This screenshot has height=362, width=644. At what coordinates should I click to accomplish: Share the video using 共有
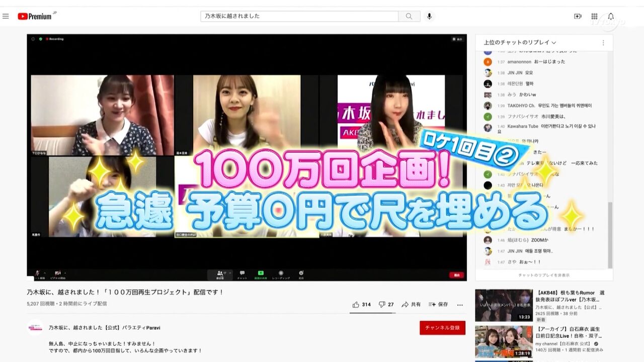point(411,304)
